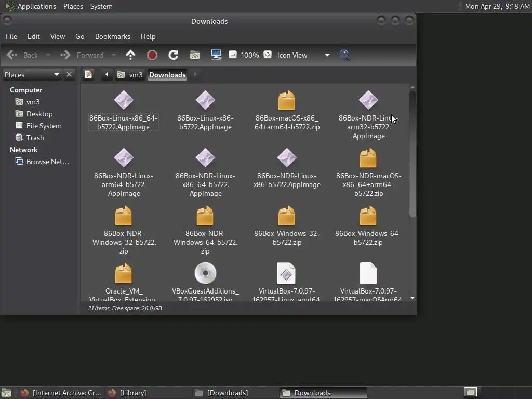
Task: Open the Back history dropdown arrow
Action: pos(48,55)
